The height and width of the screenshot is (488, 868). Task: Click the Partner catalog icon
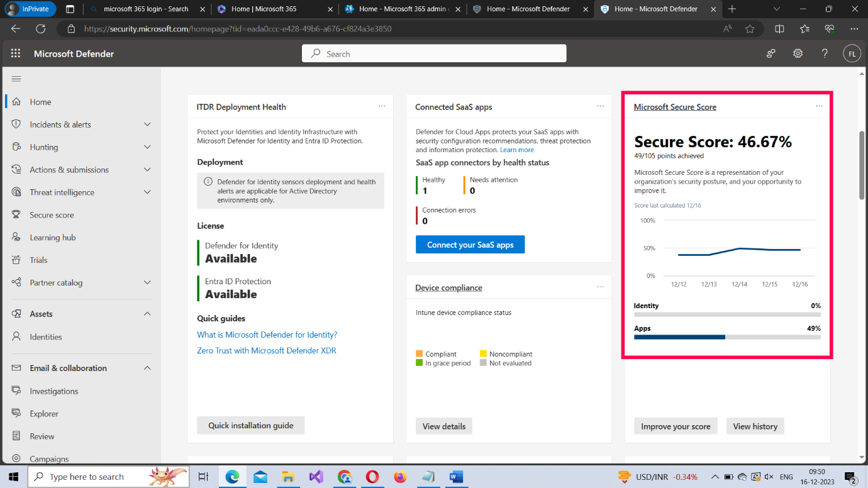point(16,282)
